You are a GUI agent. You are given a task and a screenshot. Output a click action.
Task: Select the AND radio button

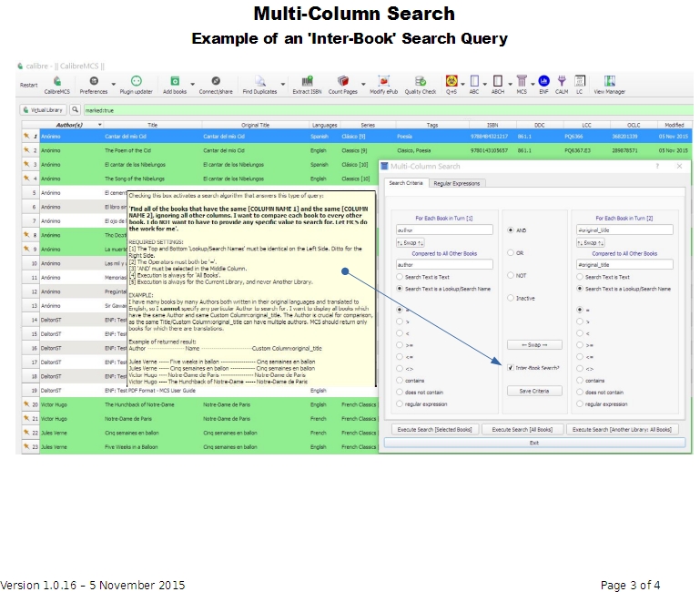point(511,230)
